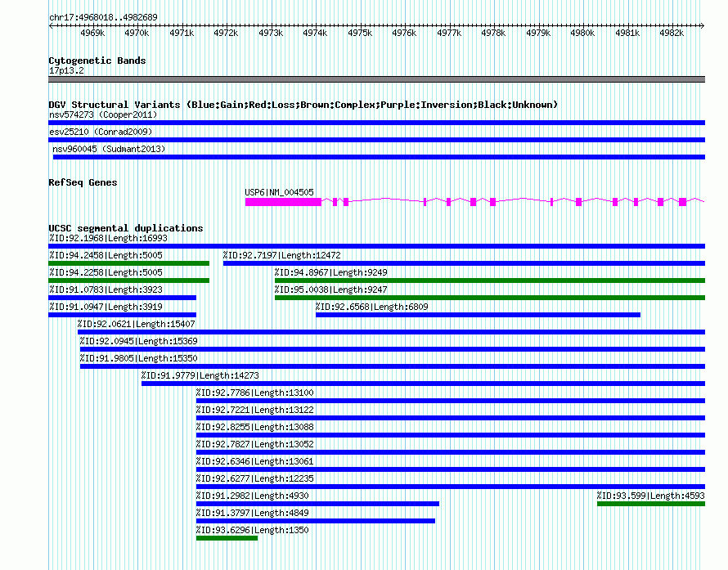Click the %ID:94.2458|Length:5005 duplication label

(106, 255)
